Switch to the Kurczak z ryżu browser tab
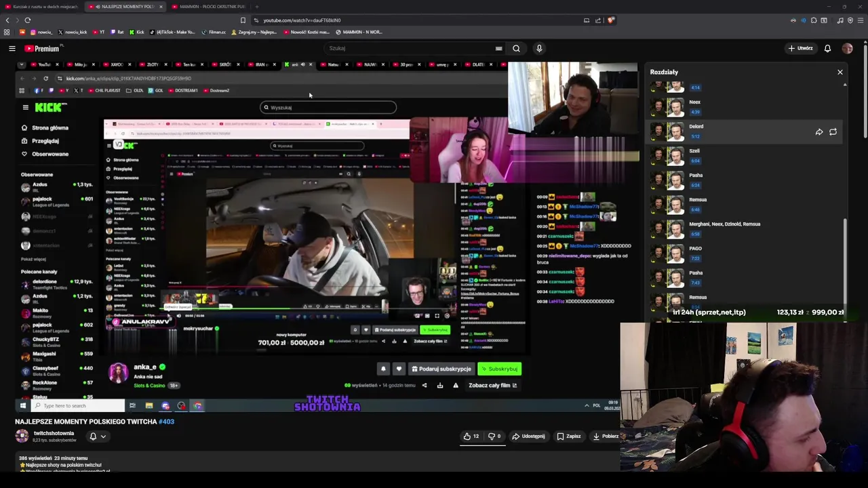This screenshot has height=488, width=868. [41, 7]
